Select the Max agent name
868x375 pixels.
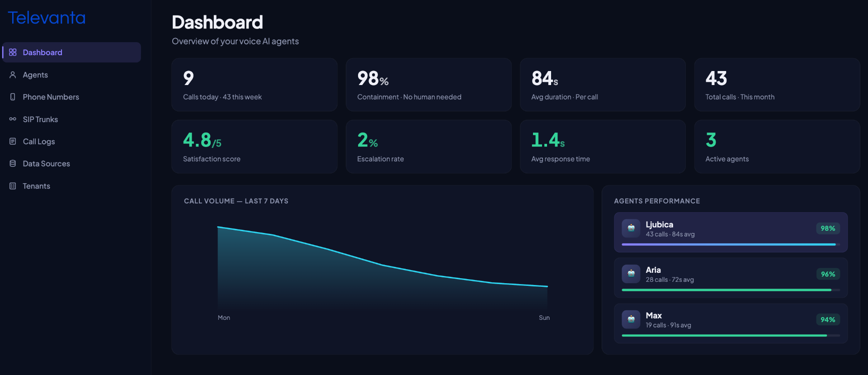[x=654, y=316]
